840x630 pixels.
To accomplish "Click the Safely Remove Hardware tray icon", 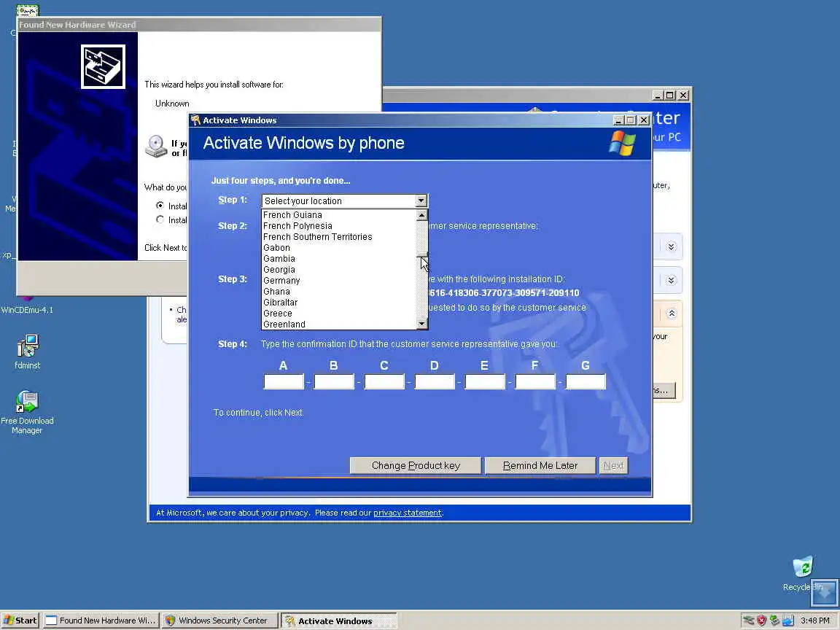I will pos(748,621).
